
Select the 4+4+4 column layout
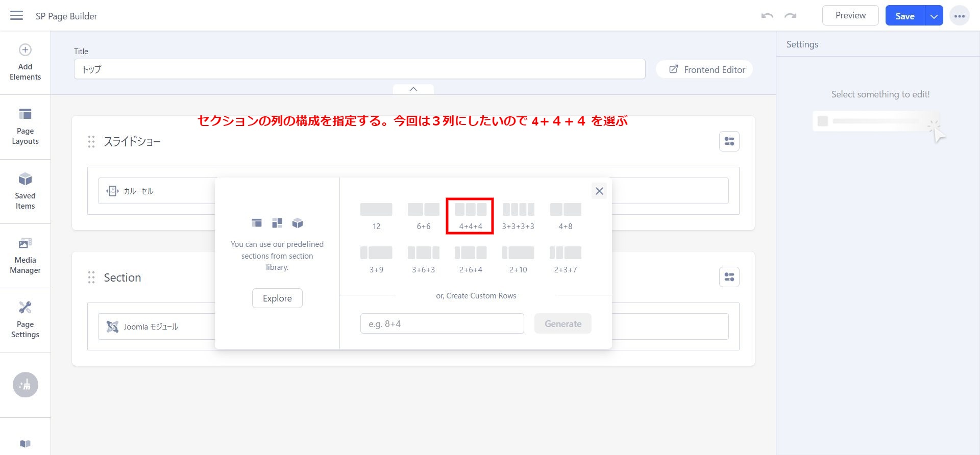[x=470, y=215]
